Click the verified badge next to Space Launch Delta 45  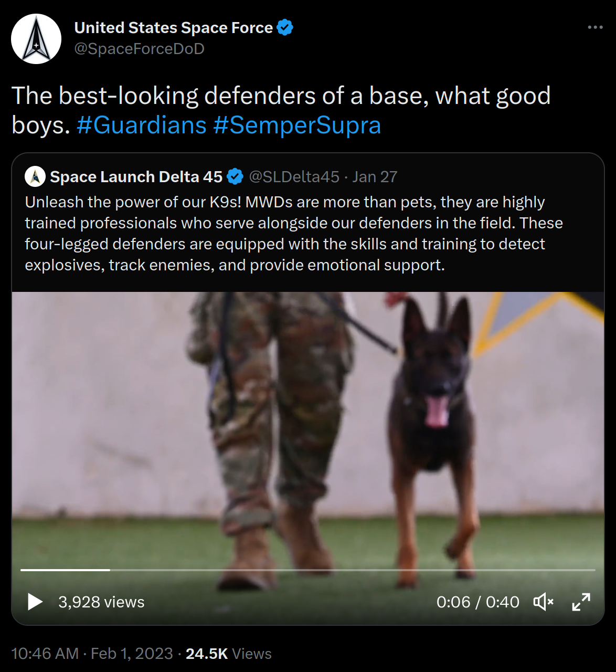[235, 177]
